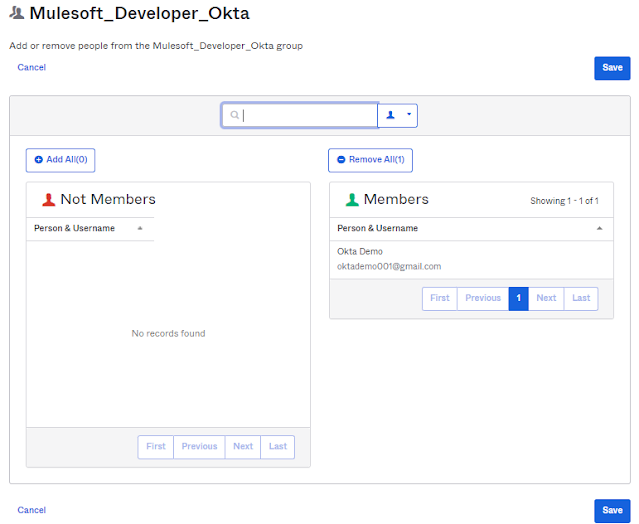This screenshot has width=639, height=524.
Task: Open the person-type search filter dropdown
Action: coord(398,115)
